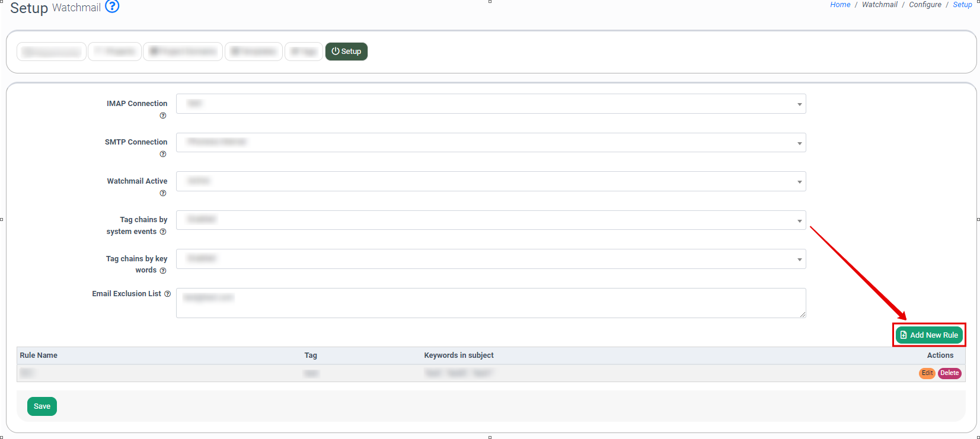Click the help icon under SMTP Connection
This screenshot has width=980, height=439.
[163, 154]
